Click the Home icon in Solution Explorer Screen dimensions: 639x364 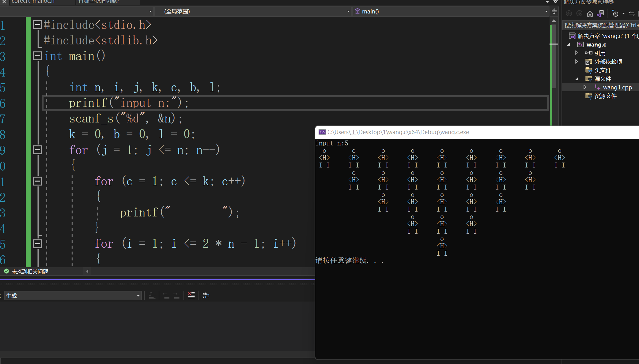tap(590, 13)
